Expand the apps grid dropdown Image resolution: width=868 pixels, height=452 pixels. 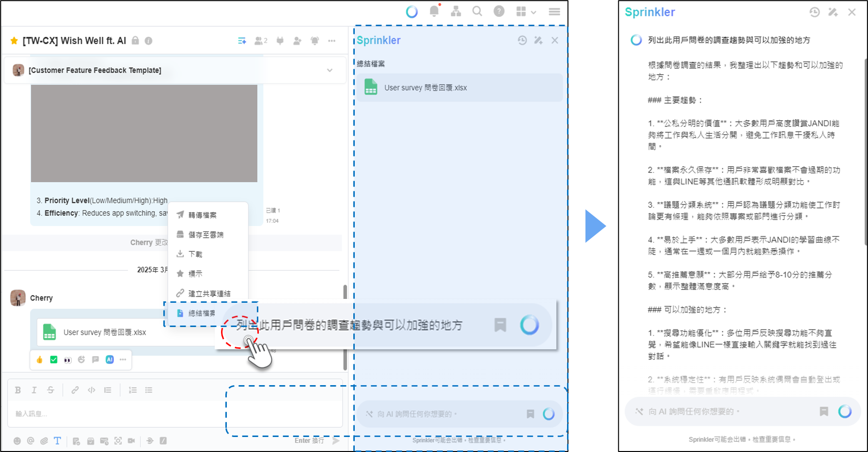(526, 12)
